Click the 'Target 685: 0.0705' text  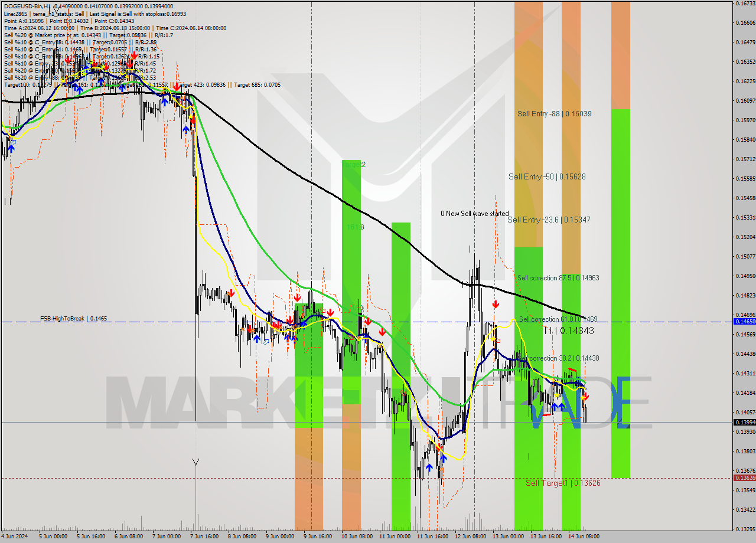(x=257, y=84)
